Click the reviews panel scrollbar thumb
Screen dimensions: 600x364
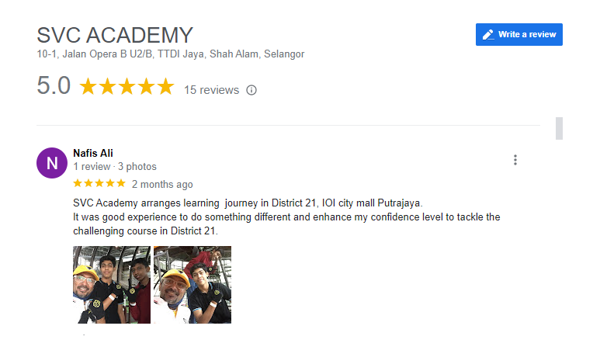point(559,129)
